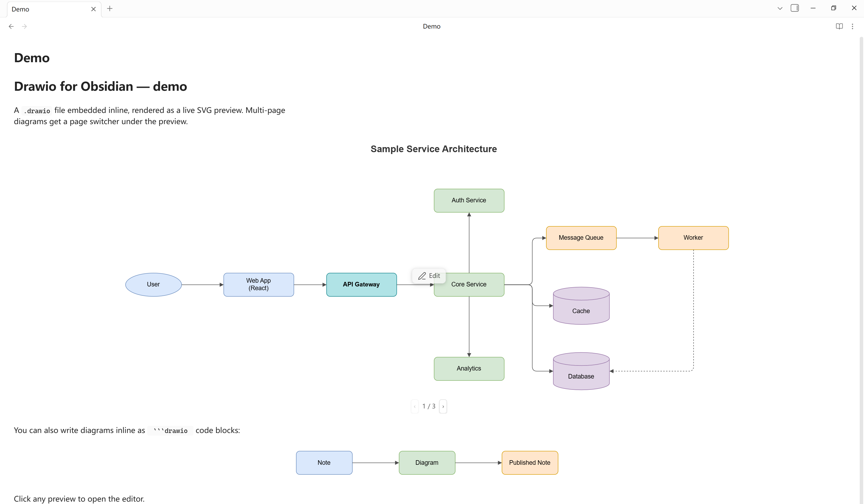Open a new tab with plus icon
This screenshot has height=504, width=864.
tap(110, 9)
